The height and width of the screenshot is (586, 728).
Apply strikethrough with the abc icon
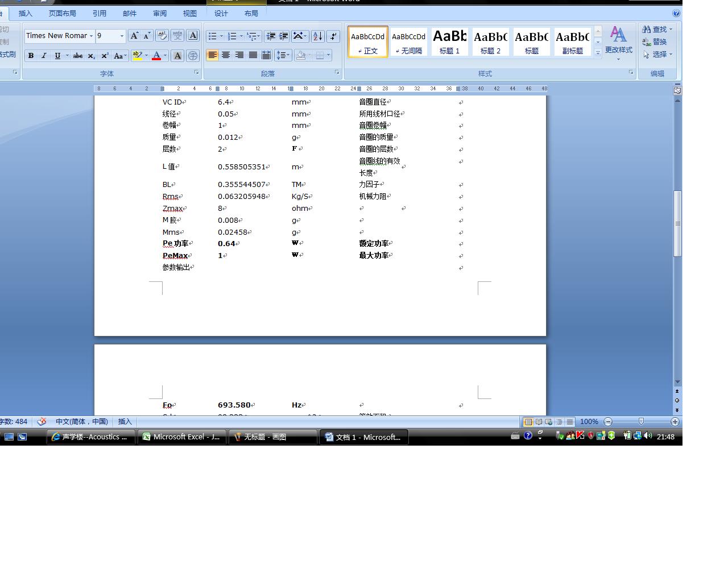tap(78, 56)
